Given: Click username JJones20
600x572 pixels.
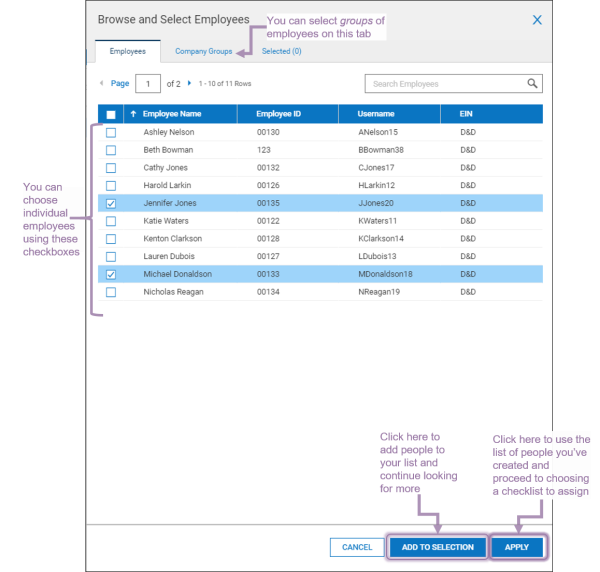Looking at the screenshot, I should point(375,203).
